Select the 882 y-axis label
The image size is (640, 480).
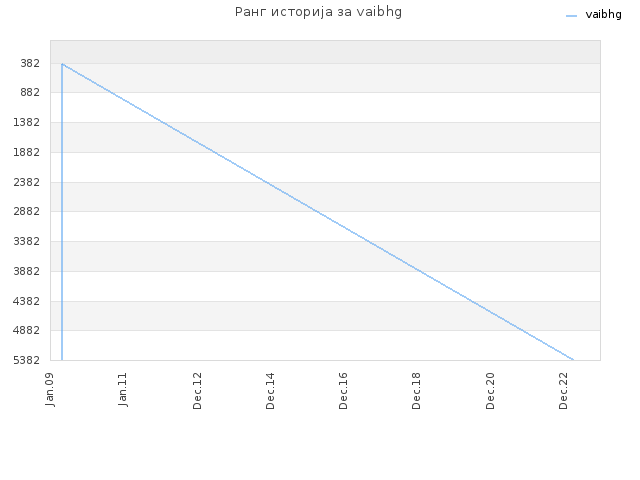[30, 93]
